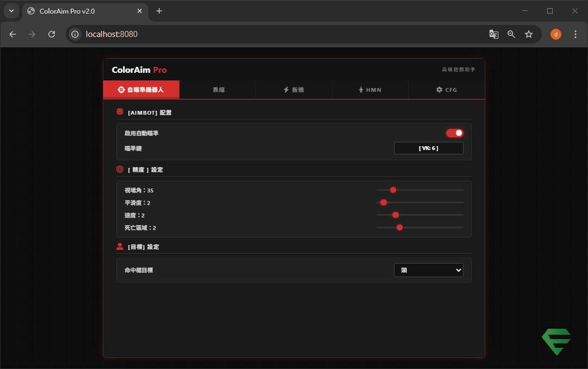Click the red chip icon beside [AIMBOT] 配置

click(120, 112)
